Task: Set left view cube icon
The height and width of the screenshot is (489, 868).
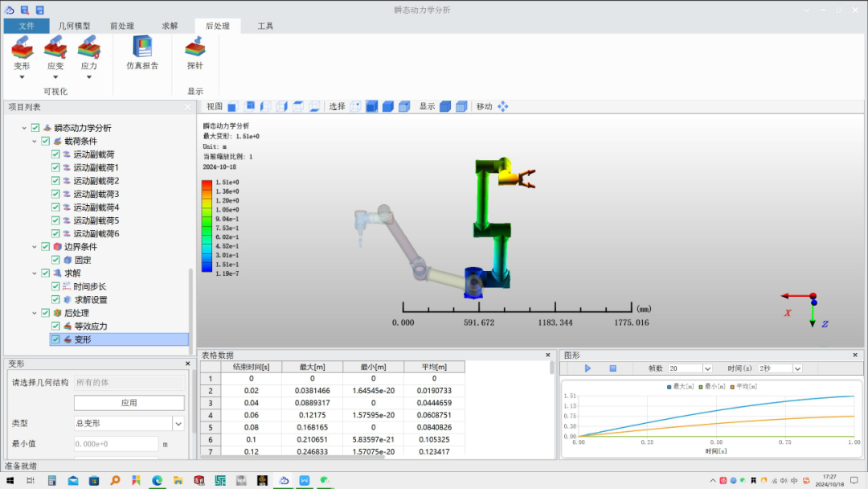Action: click(x=266, y=107)
